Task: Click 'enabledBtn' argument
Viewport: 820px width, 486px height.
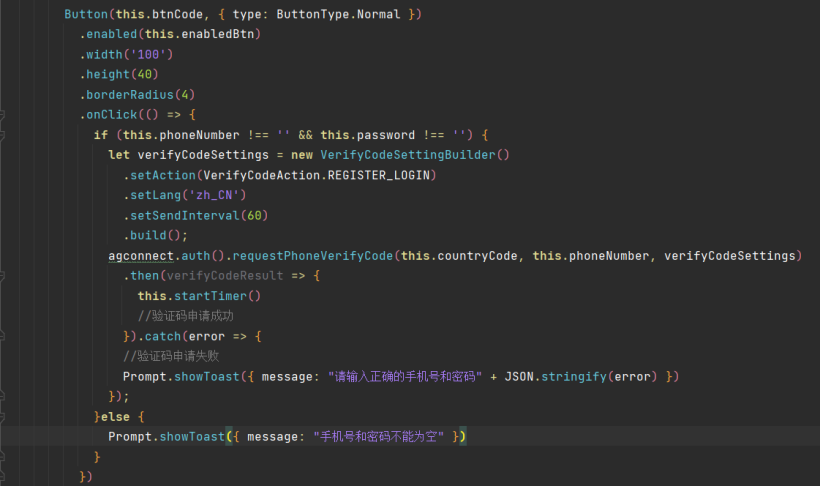Action: (218, 34)
